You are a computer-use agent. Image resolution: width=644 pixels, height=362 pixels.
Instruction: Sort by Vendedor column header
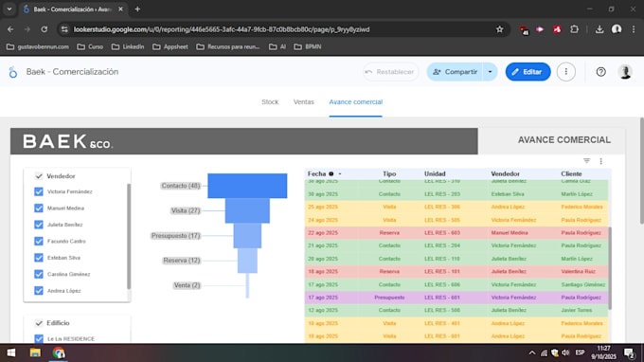tap(505, 173)
